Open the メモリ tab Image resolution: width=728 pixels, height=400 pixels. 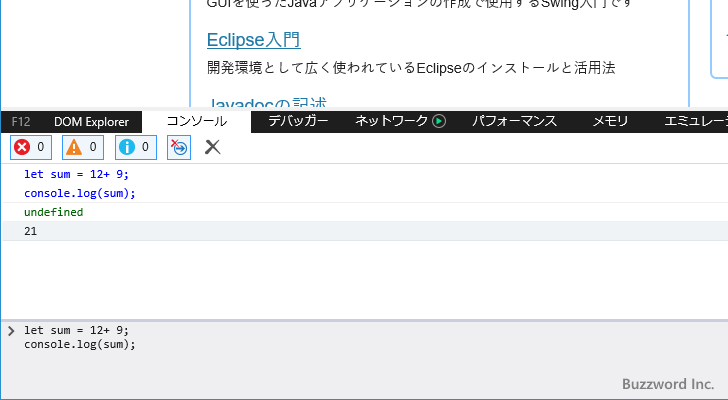610,121
